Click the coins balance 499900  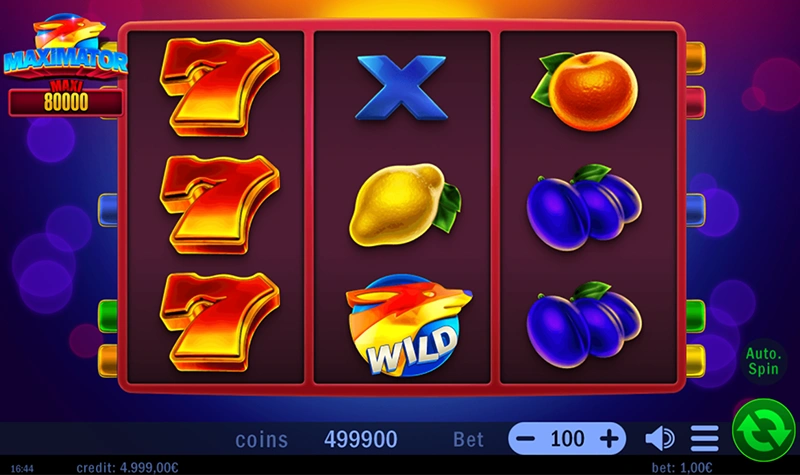click(361, 439)
